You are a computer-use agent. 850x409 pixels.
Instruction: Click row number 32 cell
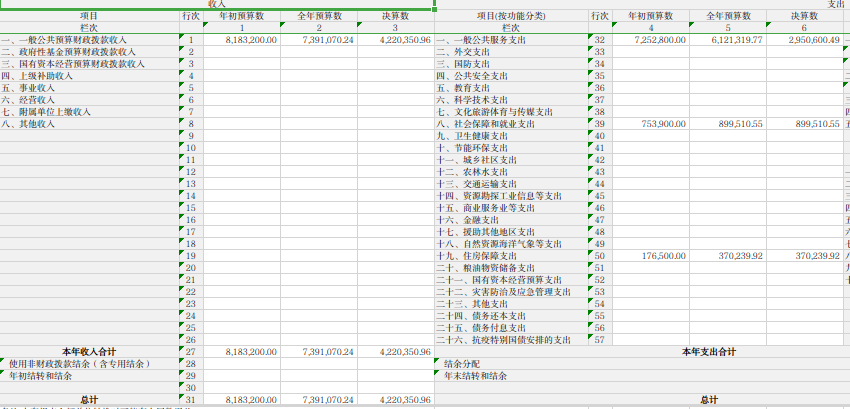(600, 40)
